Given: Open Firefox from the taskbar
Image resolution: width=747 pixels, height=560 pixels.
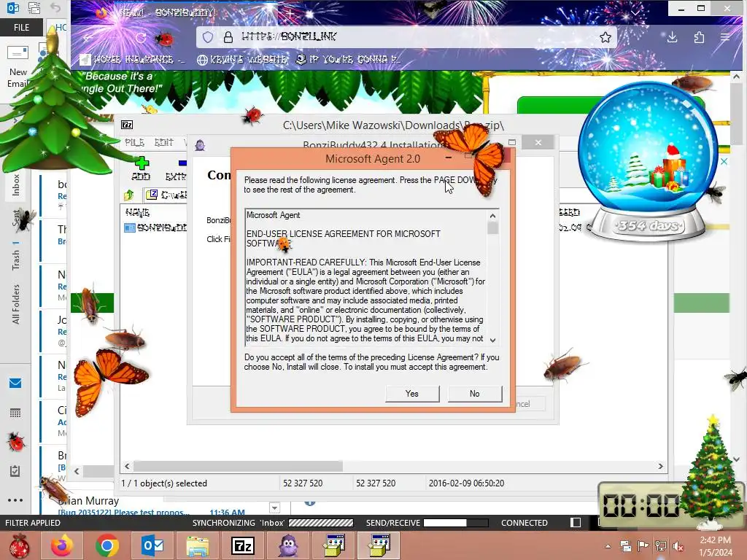Looking at the screenshot, I should pyautogui.click(x=62, y=545).
